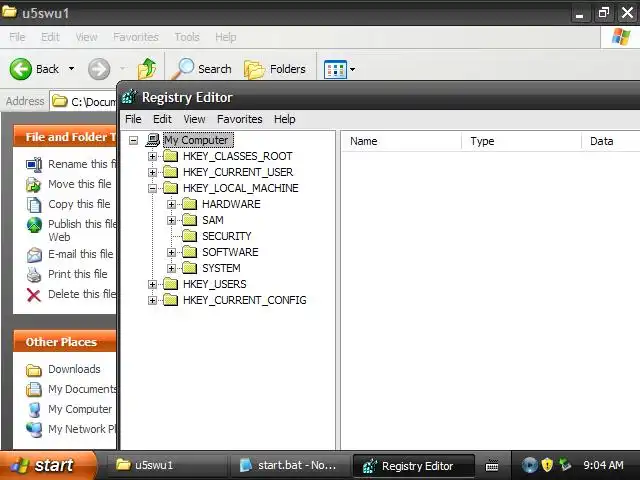Viewport: 640px width, 480px height.
Task: Click the green Back arrow in Explorer
Action: click(x=20, y=69)
